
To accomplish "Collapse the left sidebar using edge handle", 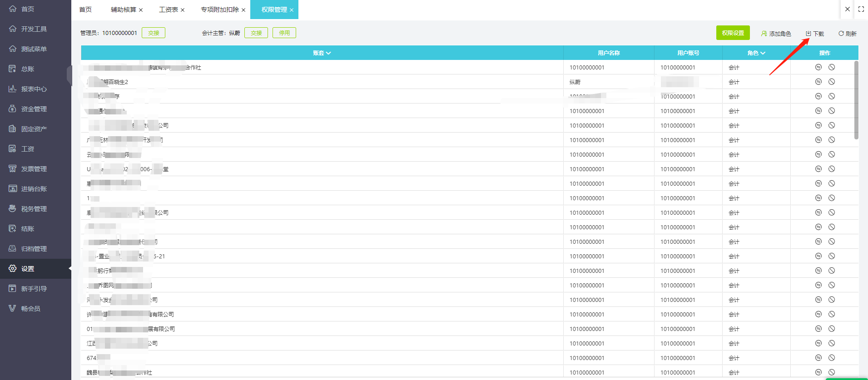I will [69, 75].
